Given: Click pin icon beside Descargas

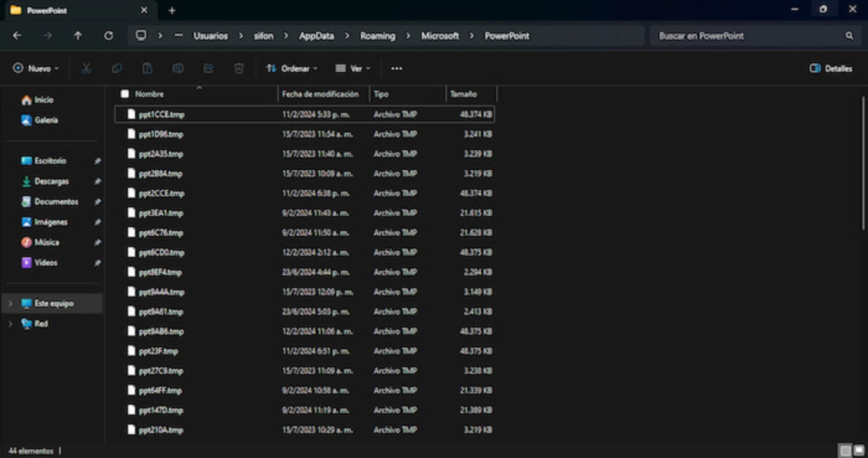Looking at the screenshot, I should click(x=97, y=182).
